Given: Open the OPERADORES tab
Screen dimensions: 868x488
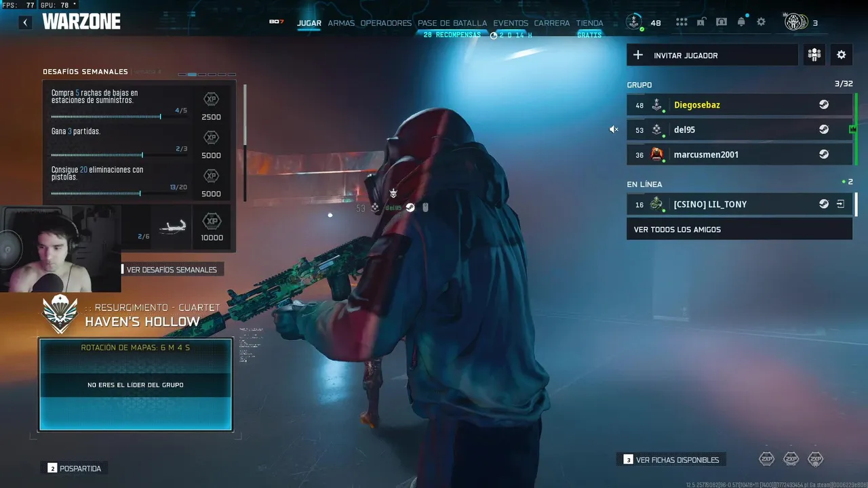Looking at the screenshot, I should pos(386,23).
